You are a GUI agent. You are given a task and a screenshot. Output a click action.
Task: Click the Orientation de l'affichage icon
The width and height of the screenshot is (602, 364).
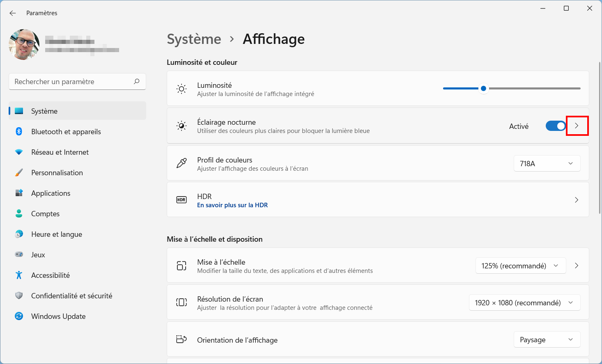click(x=182, y=339)
